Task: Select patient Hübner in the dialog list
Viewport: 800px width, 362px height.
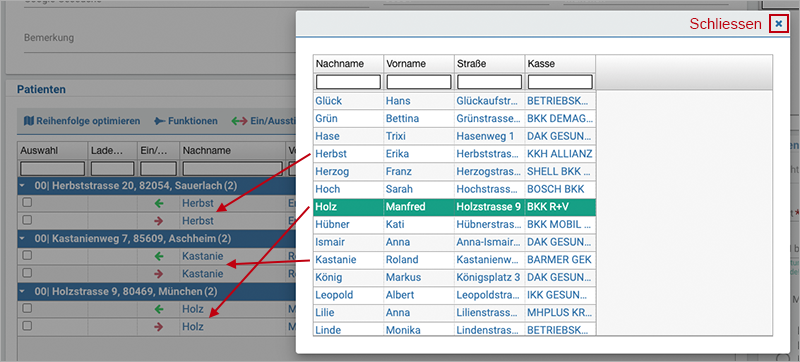Action: coord(454,224)
